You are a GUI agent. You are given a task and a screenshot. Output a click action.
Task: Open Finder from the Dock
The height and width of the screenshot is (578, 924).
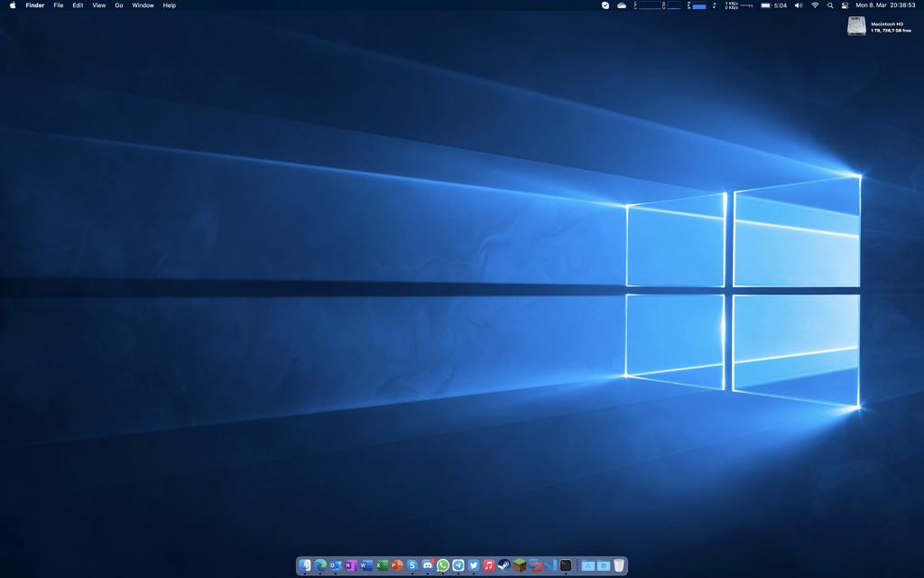pyautogui.click(x=305, y=565)
